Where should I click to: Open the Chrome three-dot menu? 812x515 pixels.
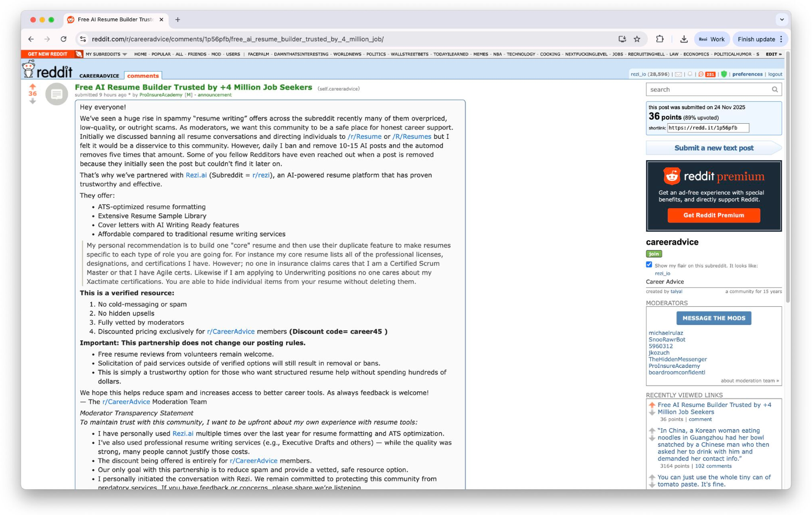781,39
